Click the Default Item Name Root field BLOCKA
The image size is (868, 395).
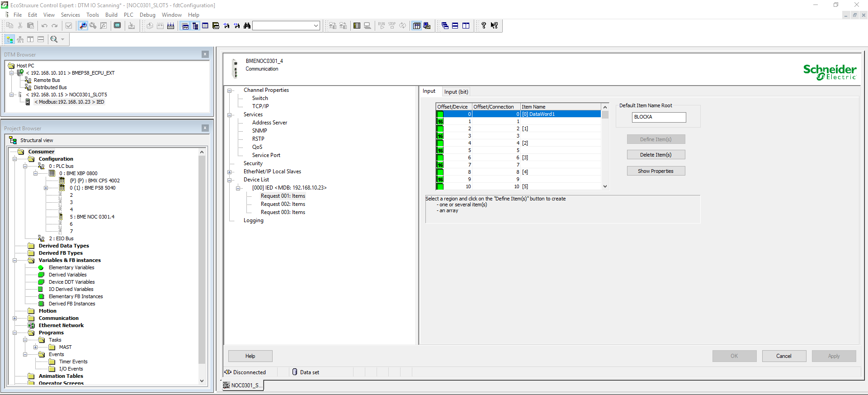point(659,117)
